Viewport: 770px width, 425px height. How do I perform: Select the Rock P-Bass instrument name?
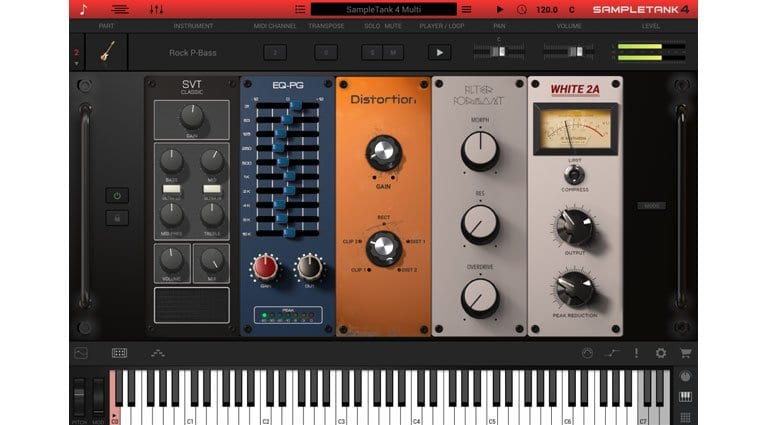(x=192, y=53)
